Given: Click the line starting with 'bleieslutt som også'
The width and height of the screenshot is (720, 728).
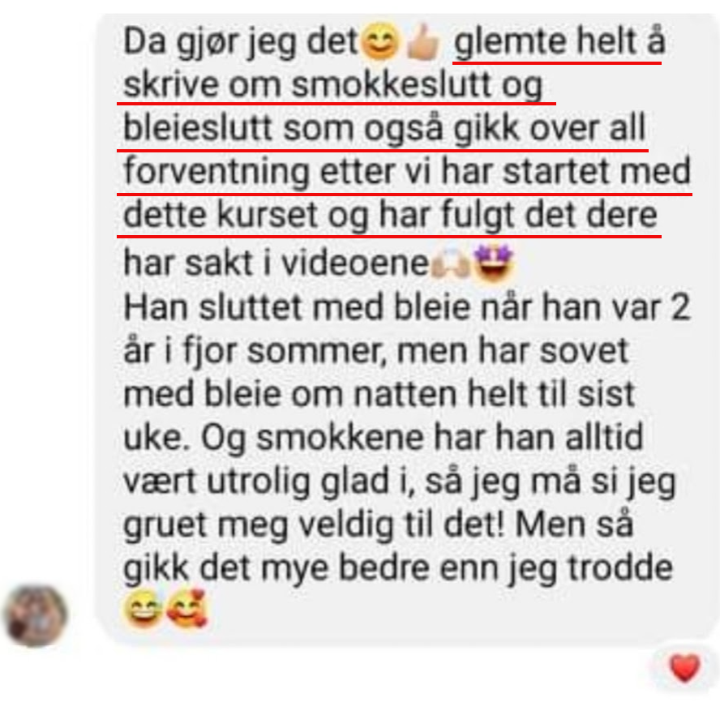Looking at the screenshot, I should [x=384, y=129].
